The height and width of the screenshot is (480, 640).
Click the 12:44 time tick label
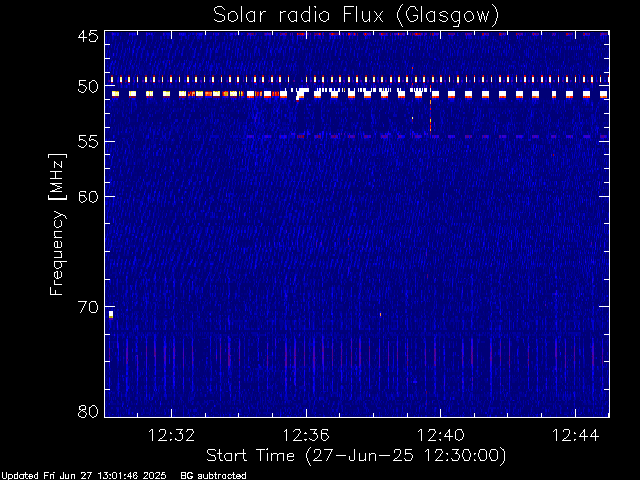coord(576,435)
